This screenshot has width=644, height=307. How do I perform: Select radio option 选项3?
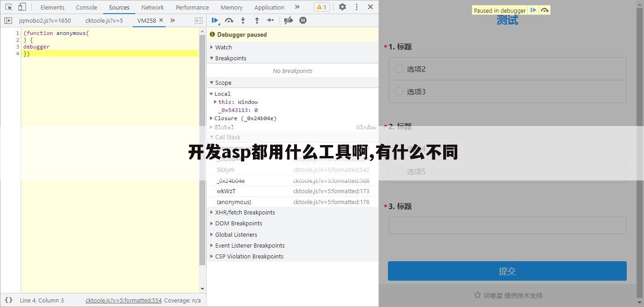click(398, 91)
